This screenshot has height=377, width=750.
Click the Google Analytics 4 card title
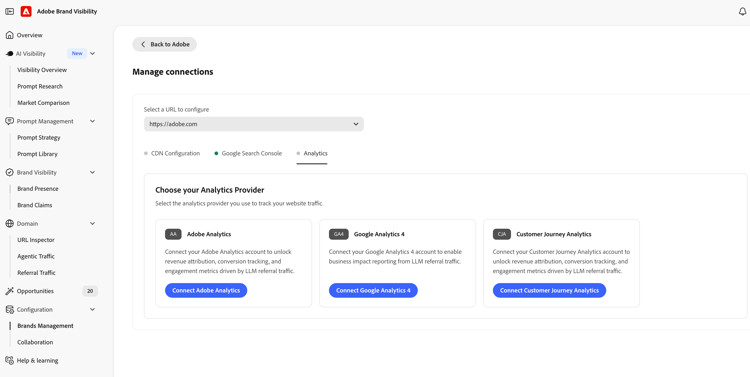(x=379, y=234)
